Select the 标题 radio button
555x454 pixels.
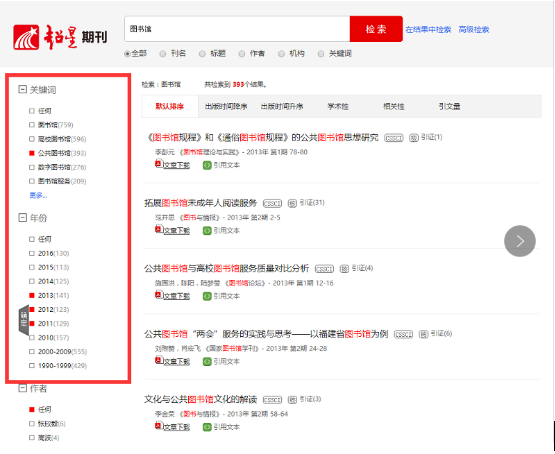(x=202, y=54)
